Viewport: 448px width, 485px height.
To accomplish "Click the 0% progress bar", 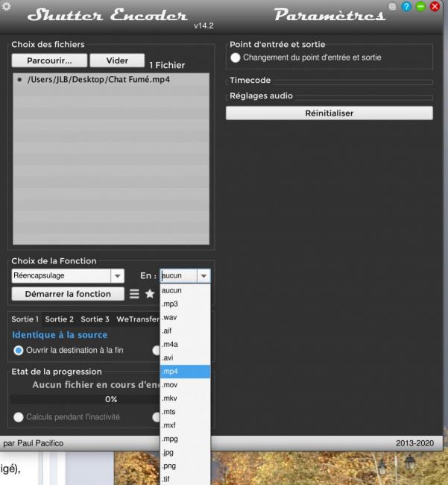I will pos(110,399).
